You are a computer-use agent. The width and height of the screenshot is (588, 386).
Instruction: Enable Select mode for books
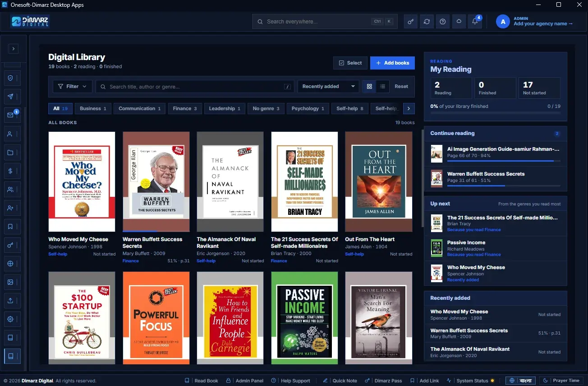point(350,63)
